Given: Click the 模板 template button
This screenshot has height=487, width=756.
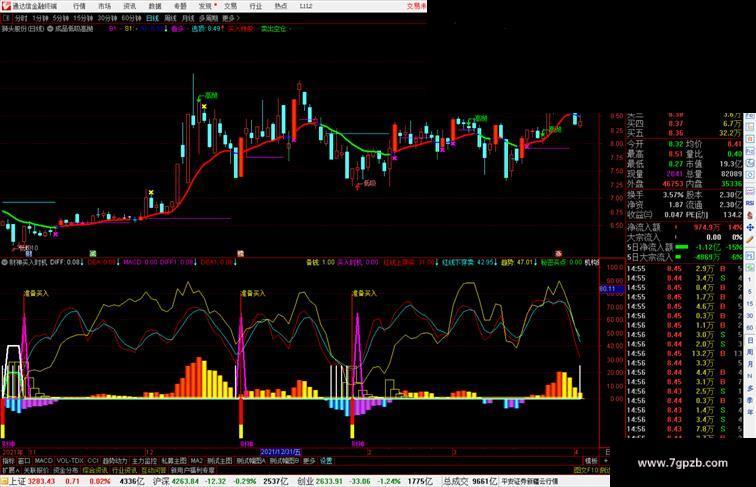Looking at the screenshot, I should coord(591,461).
